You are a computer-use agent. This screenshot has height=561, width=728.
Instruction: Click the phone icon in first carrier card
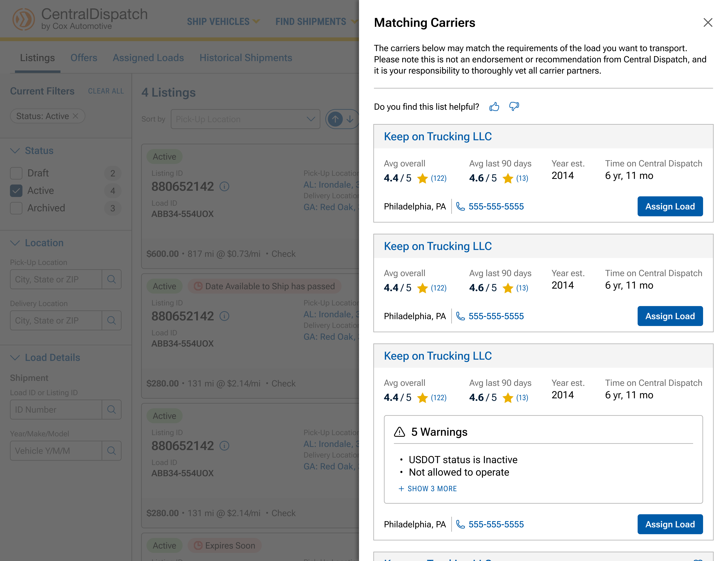pos(460,206)
